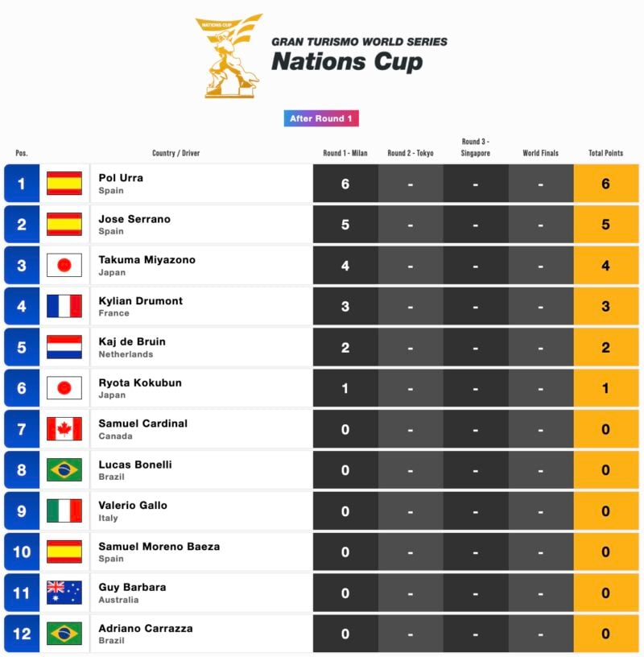Click the Netherlands flag beside Kaj de Bruin

[x=64, y=347]
